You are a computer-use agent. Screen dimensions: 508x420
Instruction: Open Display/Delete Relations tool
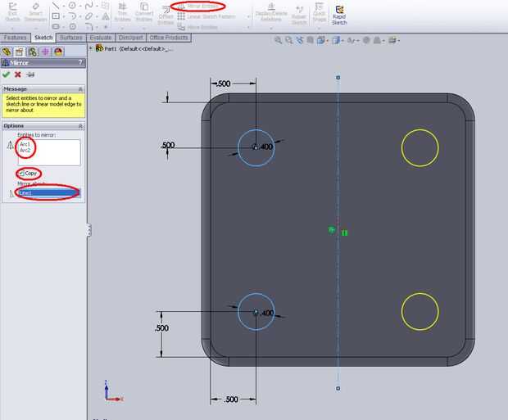pos(271,12)
